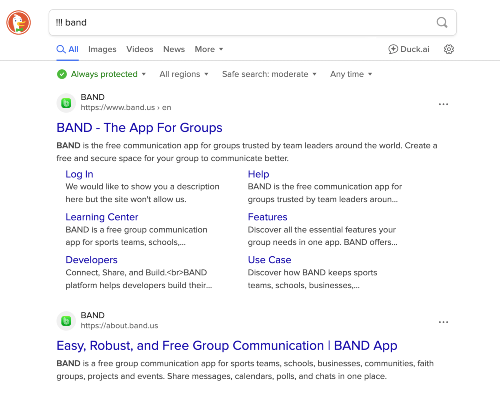Viewport: 500px width, 397px height.
Task: Switch to the Images tab
Action: pyautogui.click(x=102, y=49)
